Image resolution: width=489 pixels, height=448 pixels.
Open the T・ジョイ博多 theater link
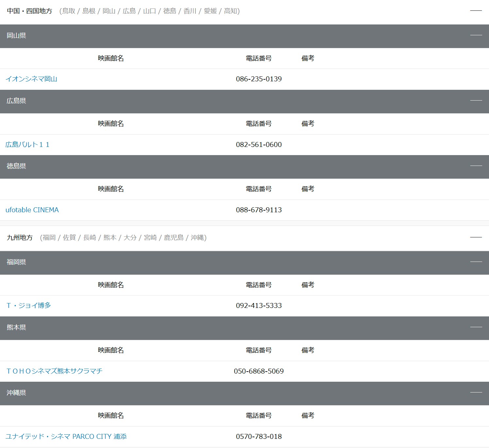(29, 306)
